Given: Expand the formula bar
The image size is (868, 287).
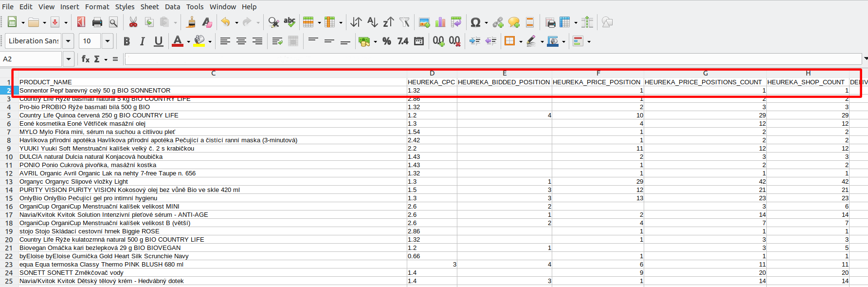Looking at the screenshot, I should pyautogui.click(x=865, y=59).
